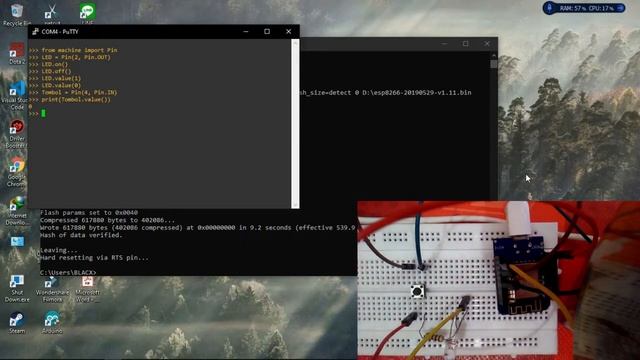Image resolution: width=640 pixels, height=360 pixels.
Task: Click the CPU: 17% readout
Action: [600, 8]
